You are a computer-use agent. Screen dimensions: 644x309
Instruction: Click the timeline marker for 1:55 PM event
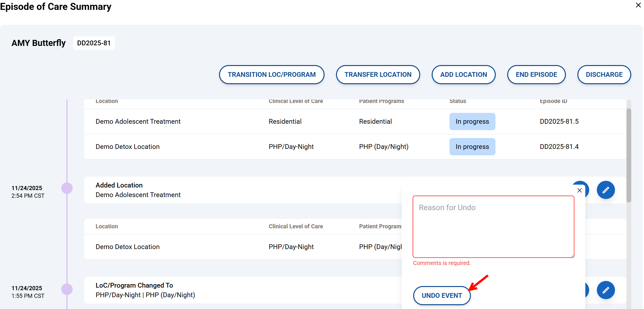click(x=67, y=289)
